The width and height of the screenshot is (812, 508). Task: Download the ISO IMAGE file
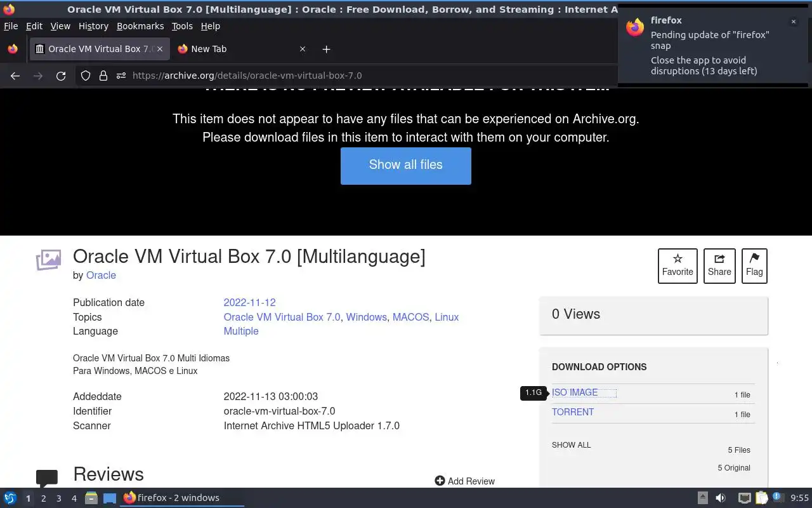pyautogui.click(x=575, y=392)
